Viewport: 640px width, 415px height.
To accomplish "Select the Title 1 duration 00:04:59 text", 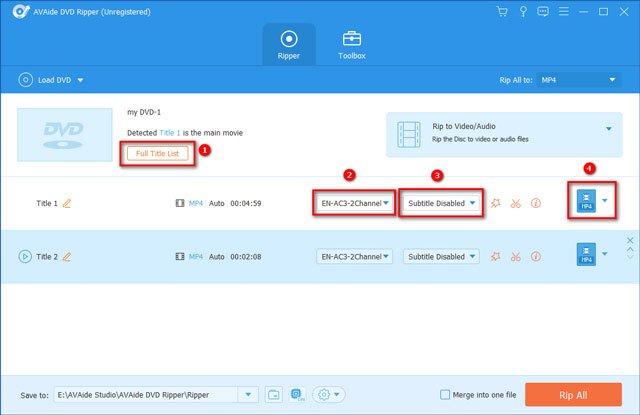I will click(246, 203).
